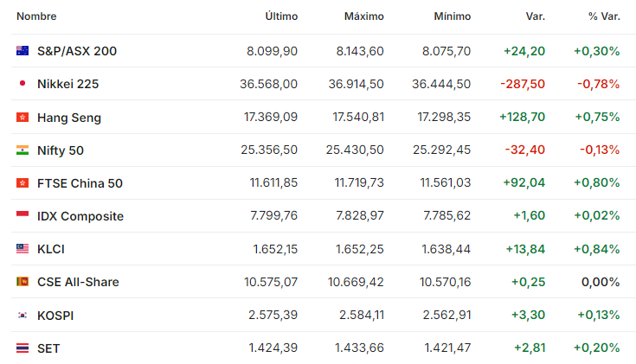Click the Japan flag icon beside Nikkei 225
The width and height of the screenshot is (636, 364).
(22, 84)
